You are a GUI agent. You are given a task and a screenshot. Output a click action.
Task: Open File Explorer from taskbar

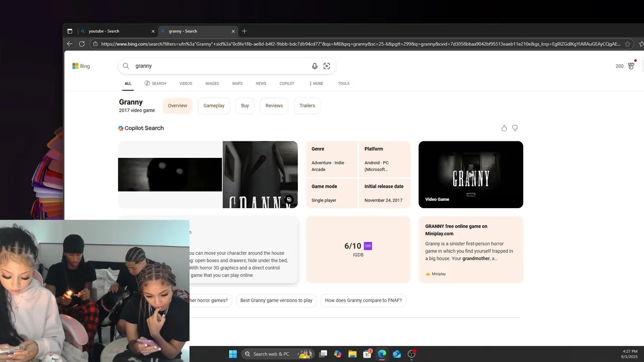coord(352,354)
